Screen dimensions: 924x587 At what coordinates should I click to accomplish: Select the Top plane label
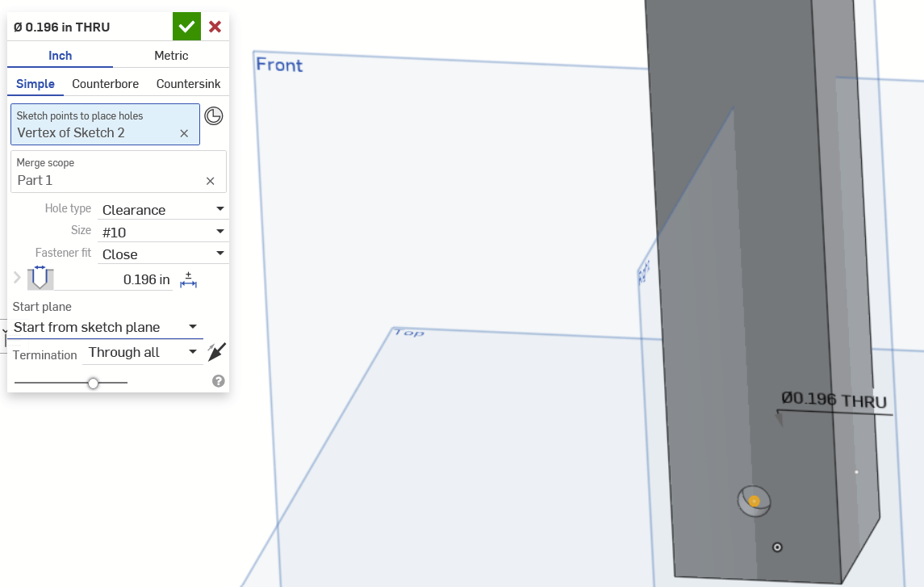[x=409, y=333]
